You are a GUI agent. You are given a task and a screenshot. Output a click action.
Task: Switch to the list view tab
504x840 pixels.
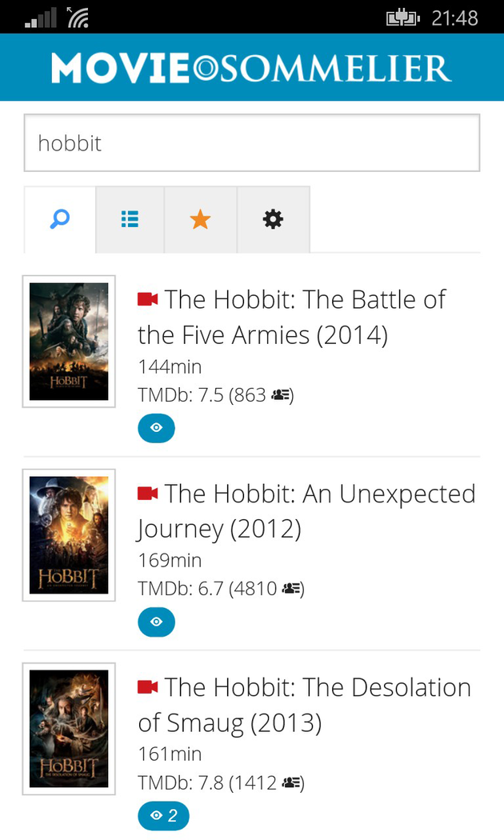(130, 219)
